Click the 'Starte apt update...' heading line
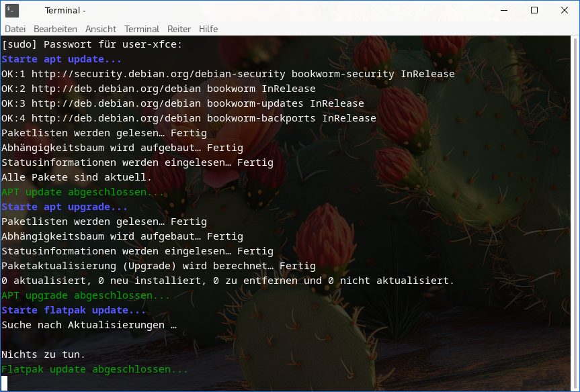Viewport: 580px width, 392px height. [x=61, y=59]
